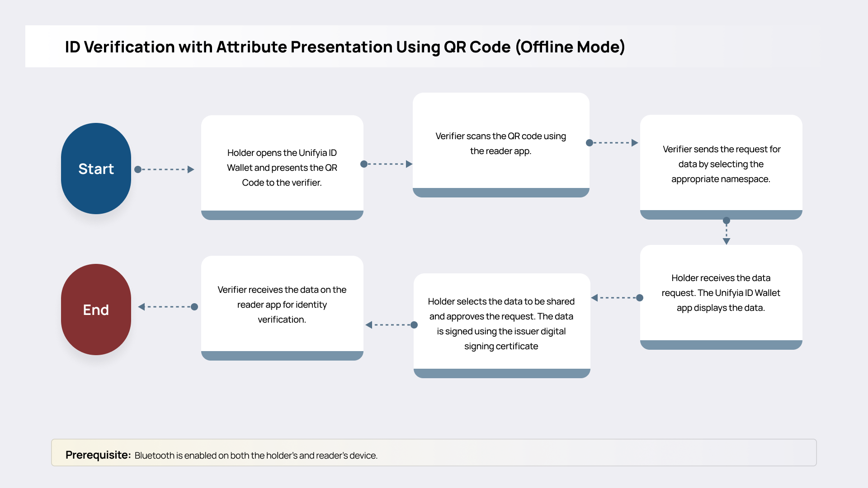868x488 pixels.
Task: Click the dashed arrow leaving the Start node
Action: 165,169
